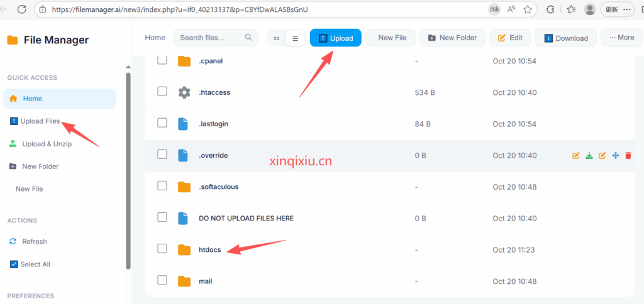The width and height of the screenshot is (644, 304).
Task: Delete the .override file using trash icon
Action: pyautogui.click(x=628, y=156)
